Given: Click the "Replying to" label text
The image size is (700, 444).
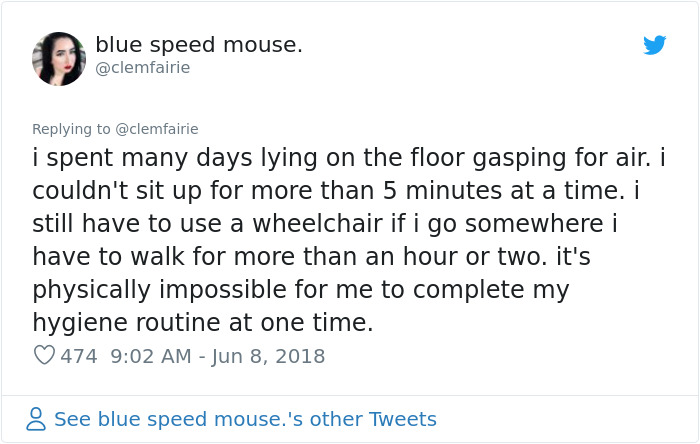Looking at the screenshot, I should tap(72, 128).
